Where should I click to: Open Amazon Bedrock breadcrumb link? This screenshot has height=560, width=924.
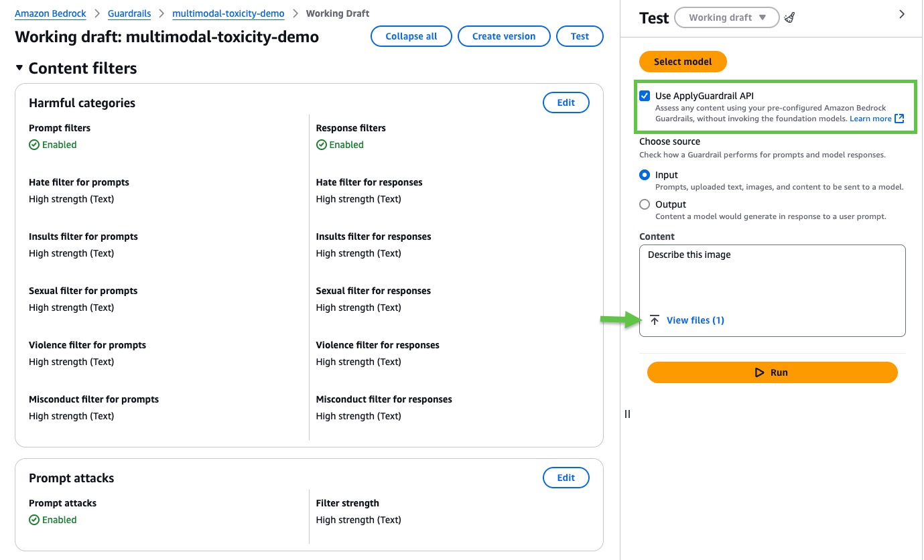[x=50, y=13]
